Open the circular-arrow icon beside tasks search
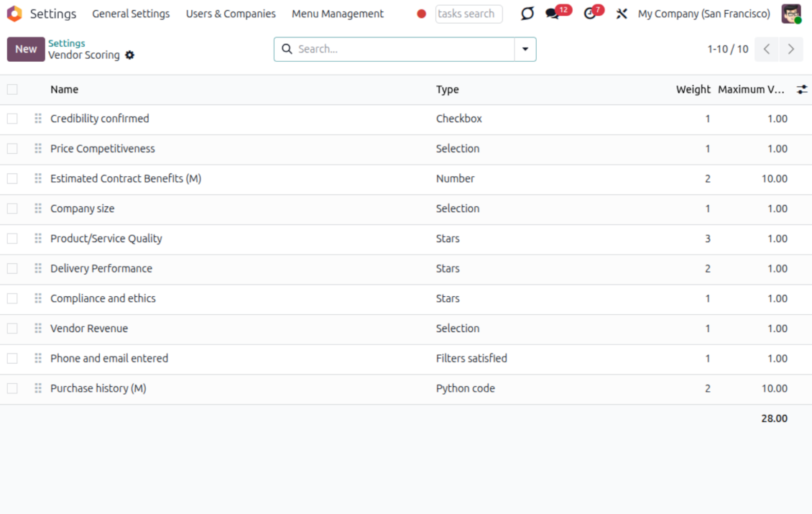Image resolution: width=812 pixels, height=514 pixels. click(527, 14)
